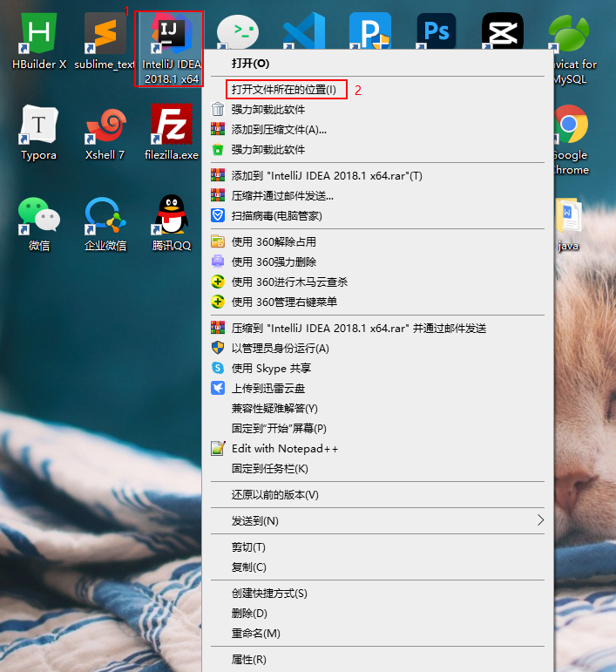
Task: Select the CapCut desktop icon
Action: tap(502, 31)
